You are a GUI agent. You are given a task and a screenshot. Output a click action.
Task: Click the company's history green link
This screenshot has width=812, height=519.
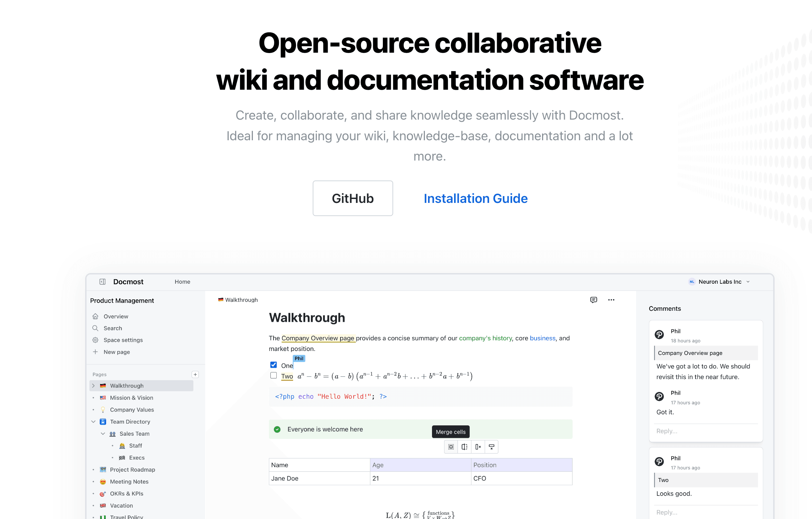point(485,338)
